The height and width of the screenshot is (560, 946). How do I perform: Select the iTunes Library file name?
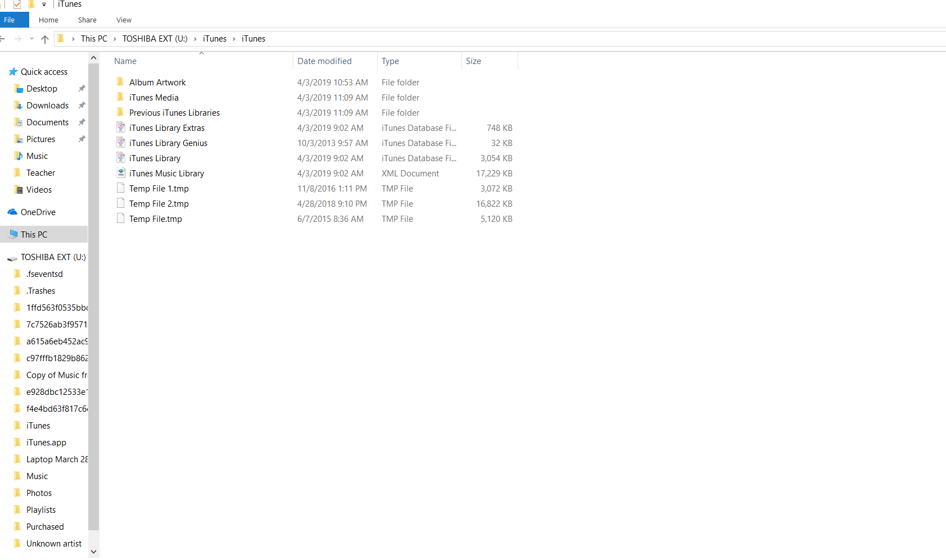point(155,158)
